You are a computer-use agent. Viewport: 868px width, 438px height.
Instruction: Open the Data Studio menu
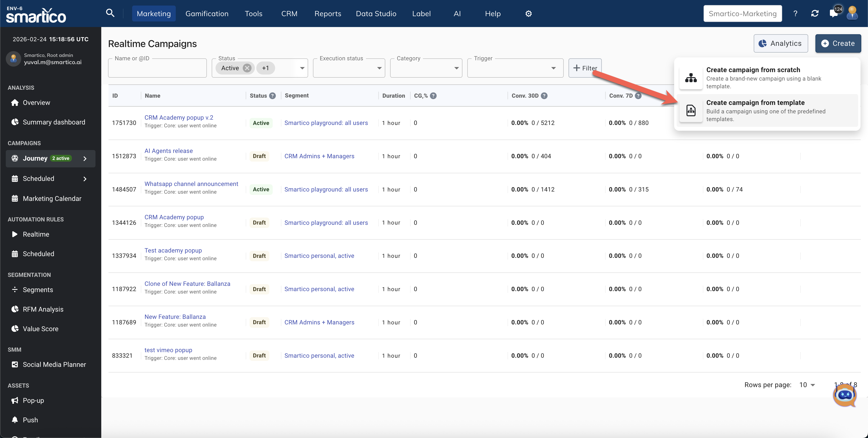pos(376,14)
